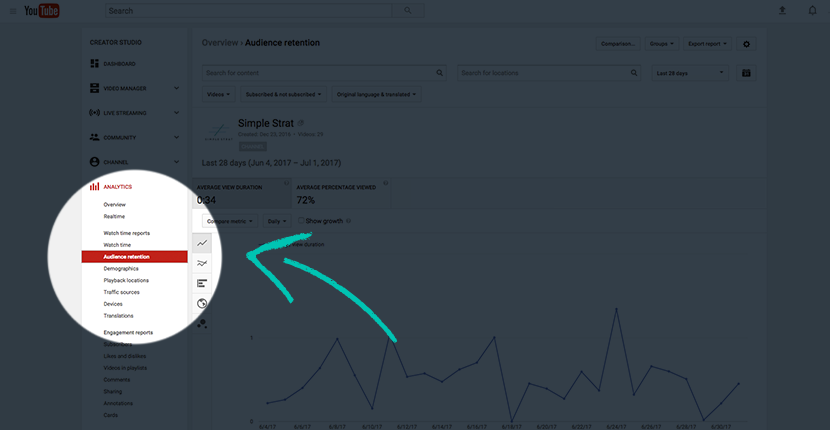830x430 pixels.
Task: Open the Compare metric dropdown
Action: (x=230, y=221)
